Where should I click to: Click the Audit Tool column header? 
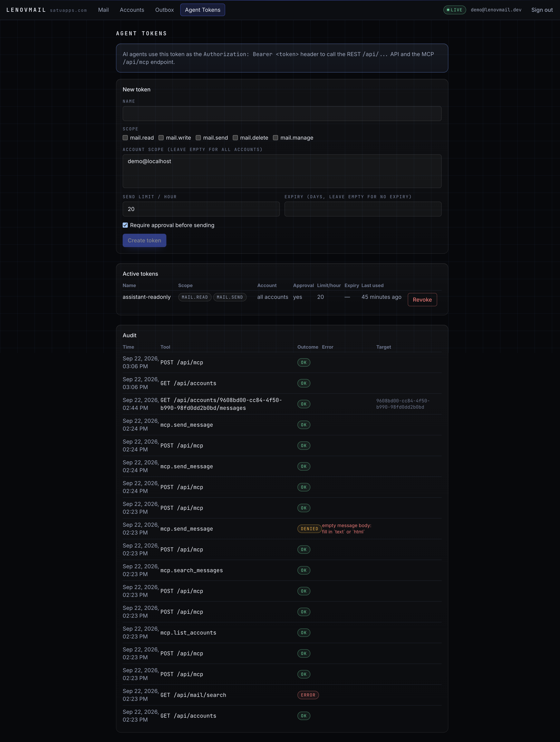pos(165,347)
